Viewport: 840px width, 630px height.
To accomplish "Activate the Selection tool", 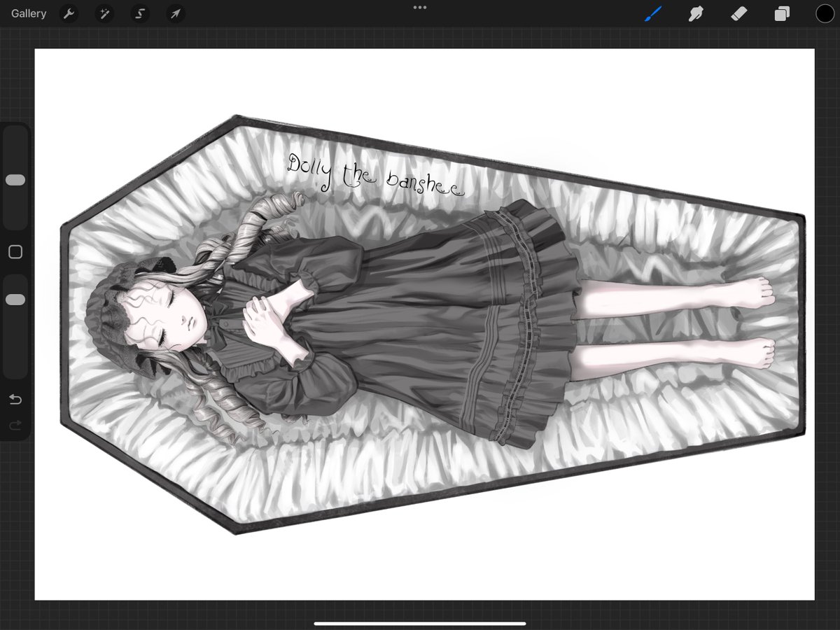I will (140, 13).
